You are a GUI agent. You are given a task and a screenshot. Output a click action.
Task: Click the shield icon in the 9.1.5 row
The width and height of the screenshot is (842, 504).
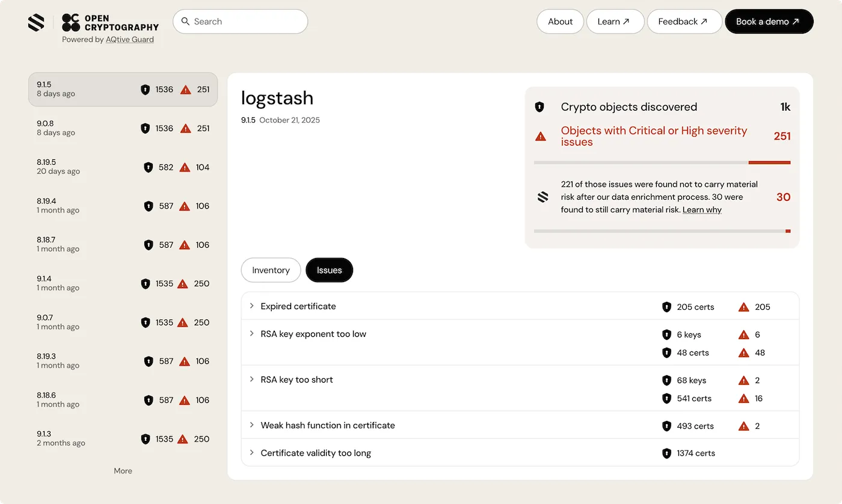(x=145, y=90)
